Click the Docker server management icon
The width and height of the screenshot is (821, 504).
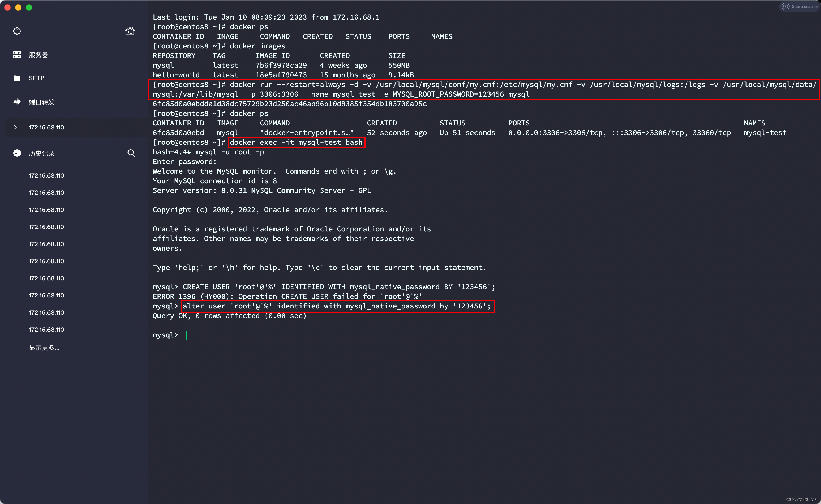[17, 55]
